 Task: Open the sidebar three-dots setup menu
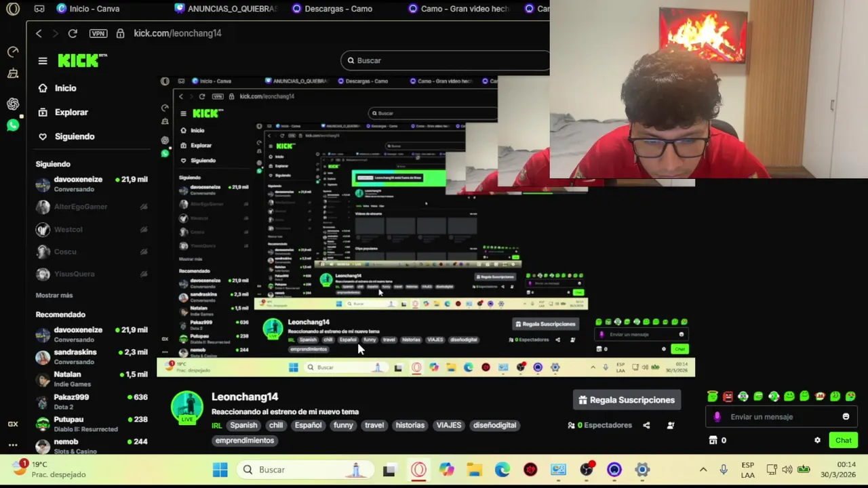(x=13, y=445)
